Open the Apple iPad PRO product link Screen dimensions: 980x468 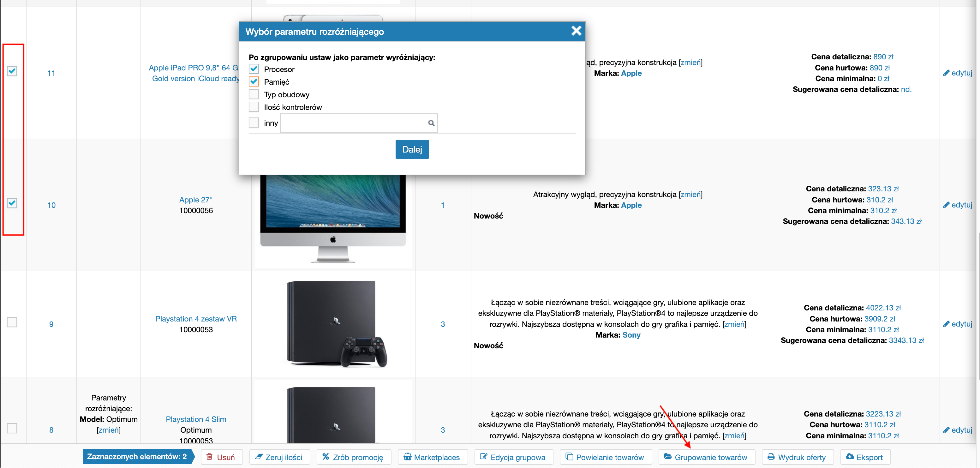pos(194,73)
